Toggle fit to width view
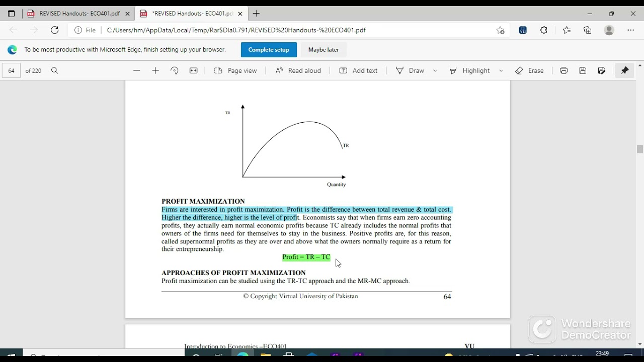This screenshot has height=362, width=644. click(x=193, y=71)
